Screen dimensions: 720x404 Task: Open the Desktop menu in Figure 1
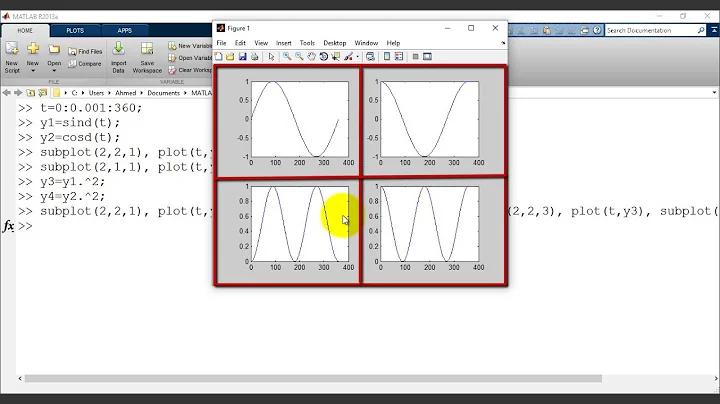click(334, 43)
